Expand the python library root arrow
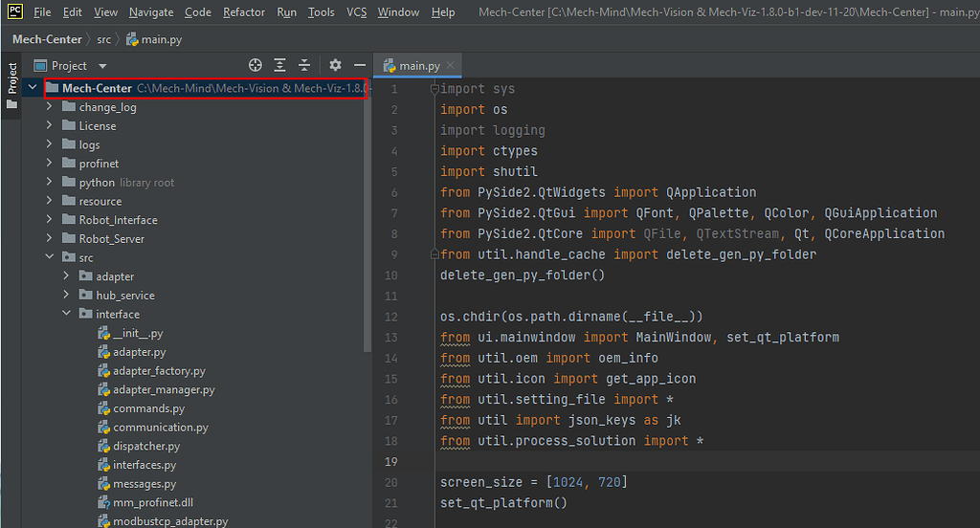This screenshot has height=528, width=980. click(50, 182)
